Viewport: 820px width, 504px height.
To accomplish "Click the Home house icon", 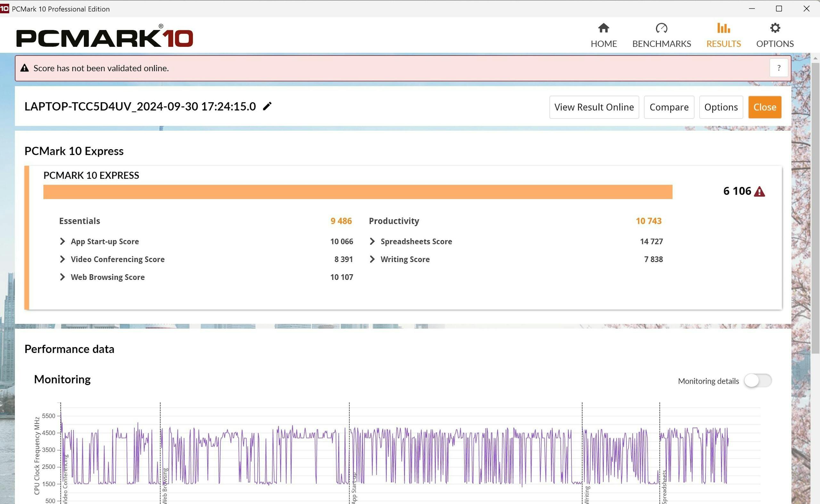I will 603,28.
